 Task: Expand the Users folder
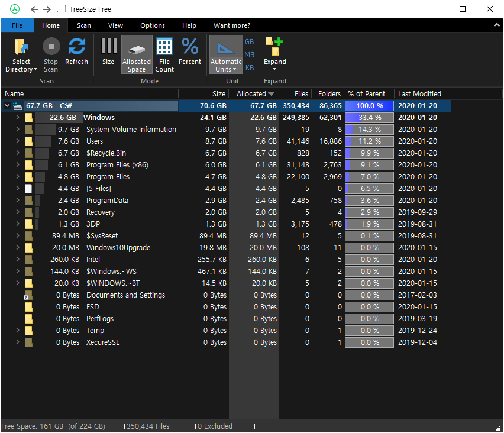18,141
